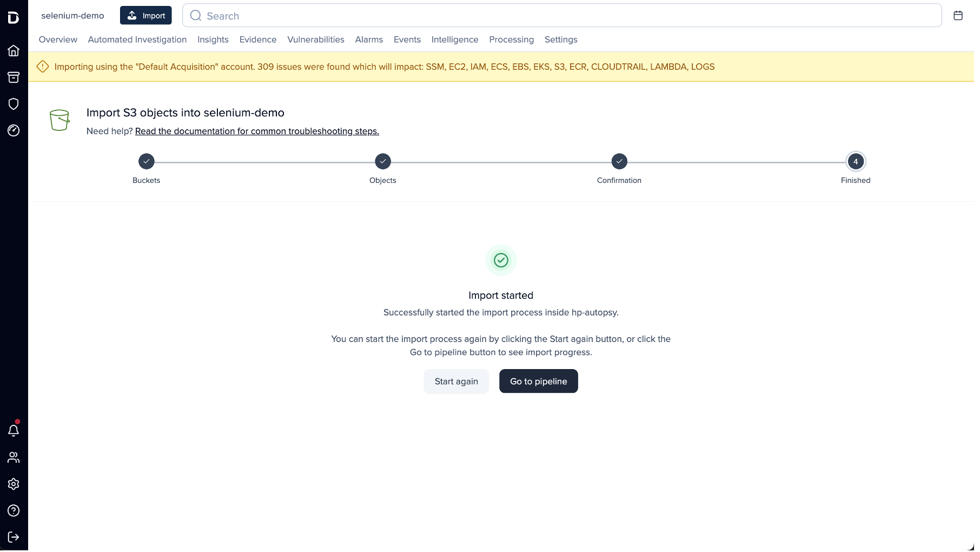Open the Automated Investigation tab
980x552 pixels.
tap(137, 40)
